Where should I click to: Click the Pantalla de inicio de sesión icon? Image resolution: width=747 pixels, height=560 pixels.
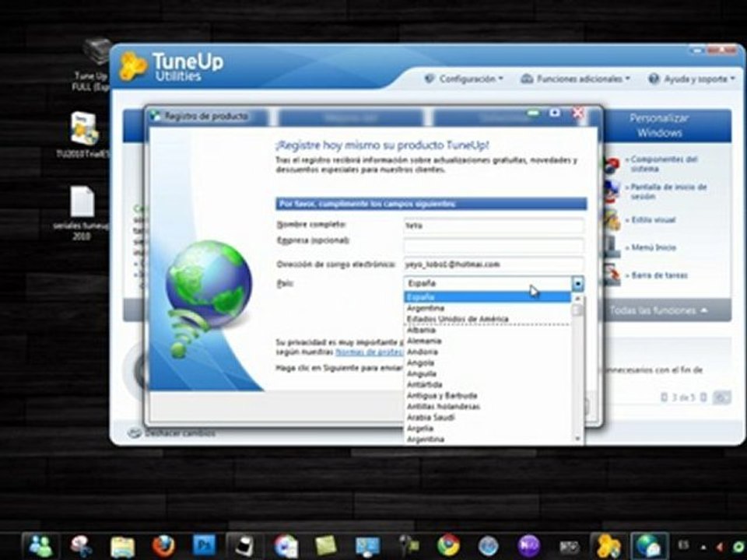(612, 191)
